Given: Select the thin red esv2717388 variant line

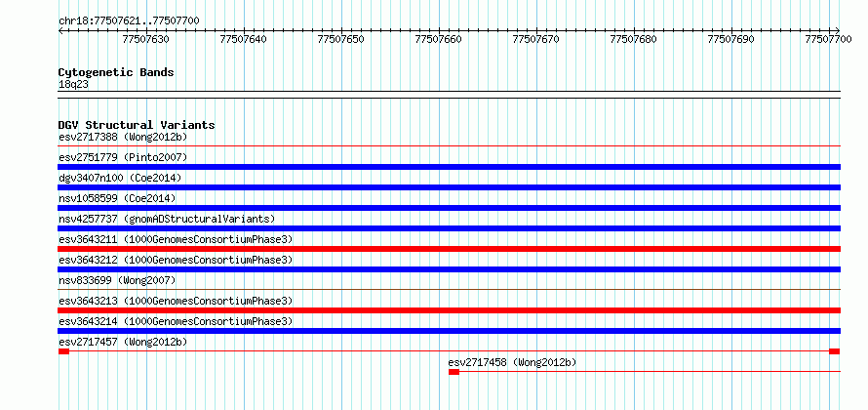Looking at the screenshot, I should [x=450, y=146].
